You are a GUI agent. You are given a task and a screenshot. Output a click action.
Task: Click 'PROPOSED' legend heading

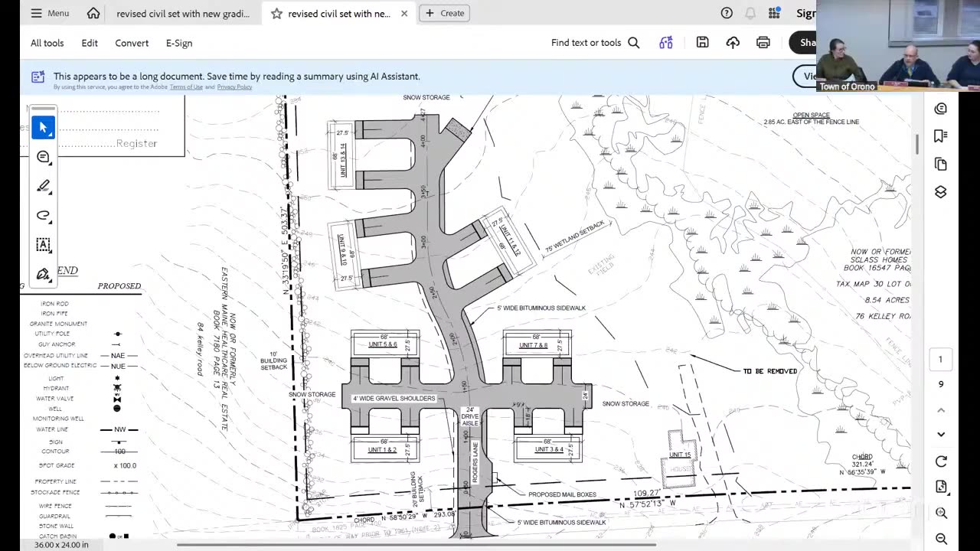(119, 286)
